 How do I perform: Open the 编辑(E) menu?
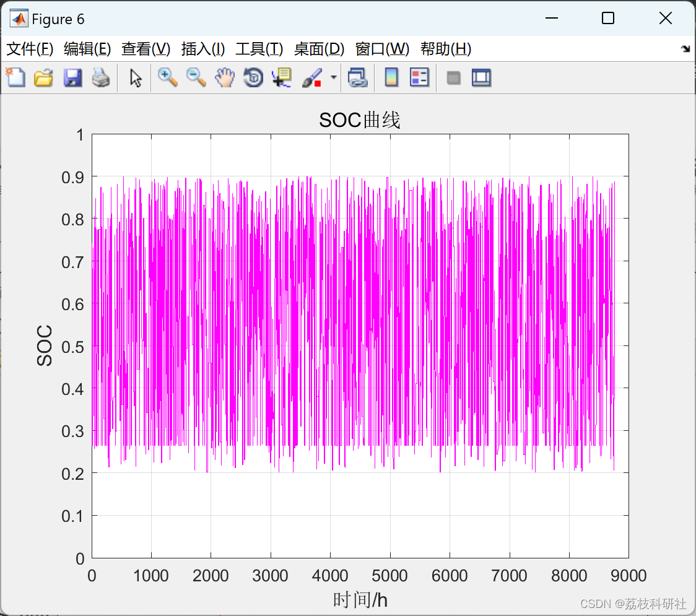(87, 49)
